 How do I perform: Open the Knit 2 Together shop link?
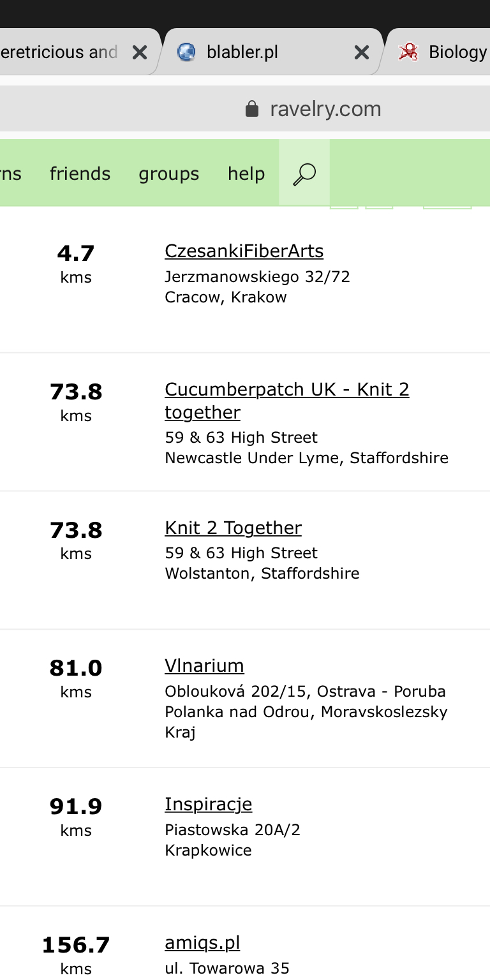[x=233, y=528]
